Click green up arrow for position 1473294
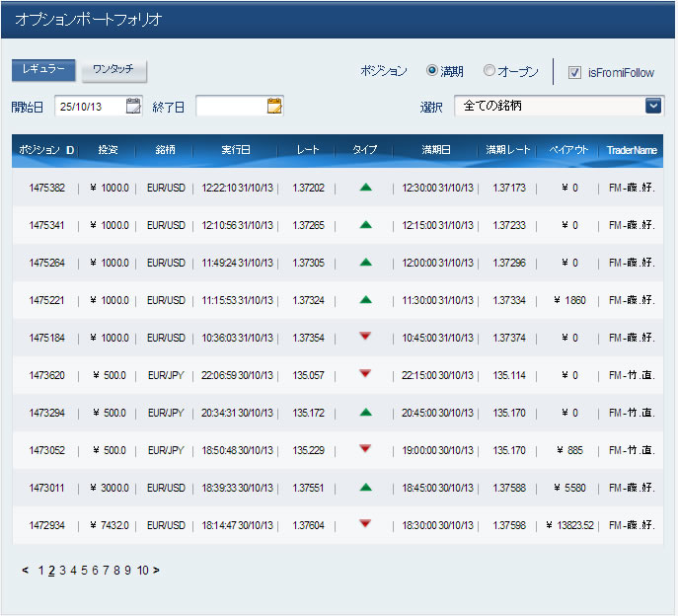 366,413
